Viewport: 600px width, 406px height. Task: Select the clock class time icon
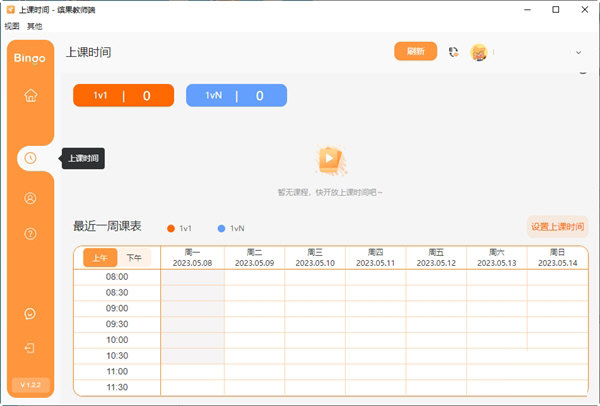click(x=30, y=158)
